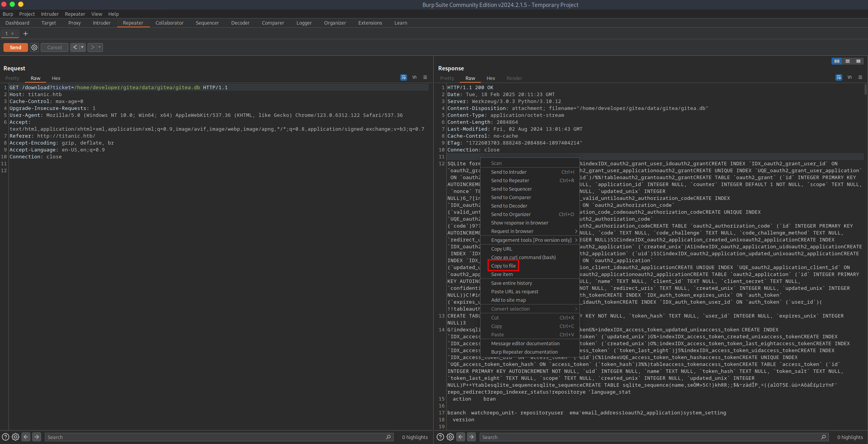
Task: Go to next match in Request search
Action: coord(37,437)
